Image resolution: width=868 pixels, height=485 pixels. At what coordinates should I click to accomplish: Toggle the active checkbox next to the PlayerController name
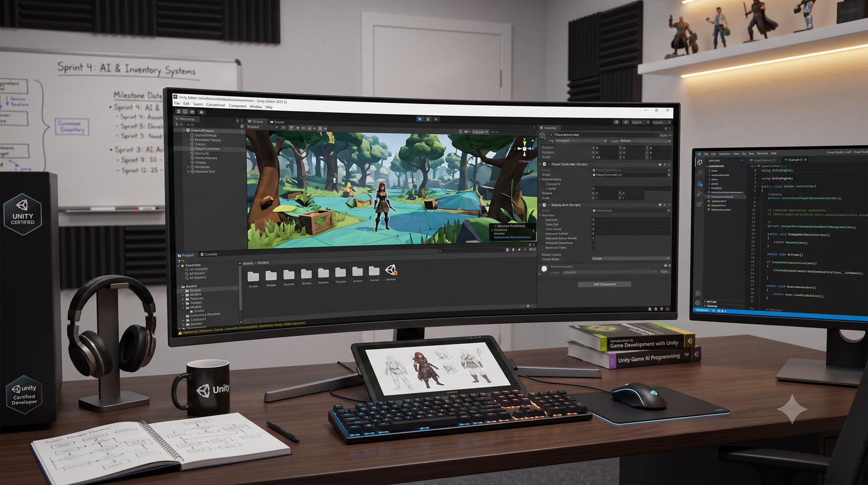[551, 135]
